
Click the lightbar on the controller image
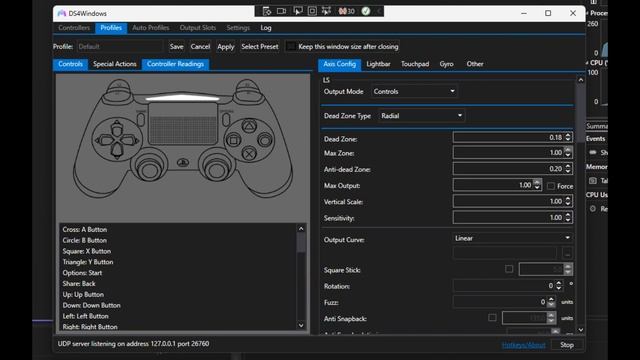coord(182,98)
